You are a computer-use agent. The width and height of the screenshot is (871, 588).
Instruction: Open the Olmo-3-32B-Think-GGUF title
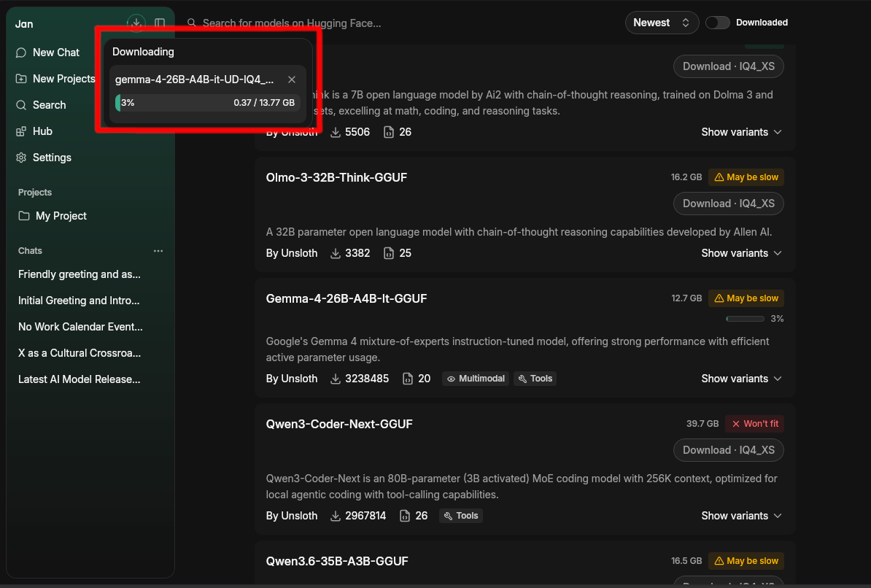336,177
